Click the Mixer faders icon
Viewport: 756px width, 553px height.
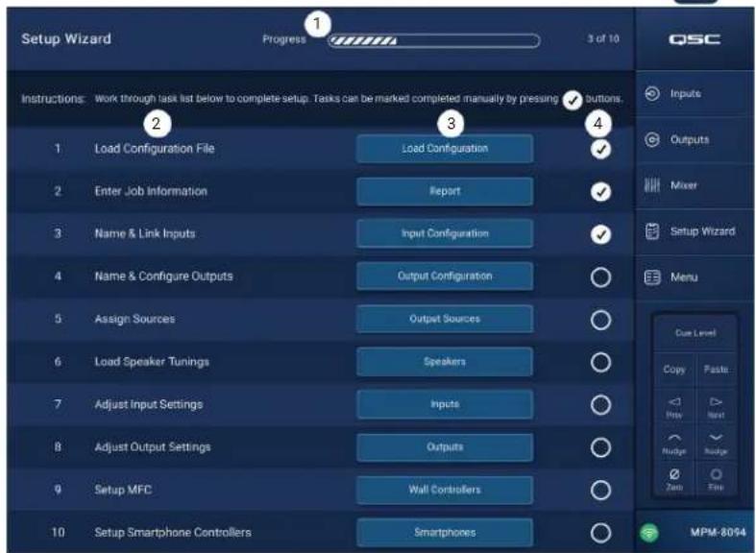[652, 185]
